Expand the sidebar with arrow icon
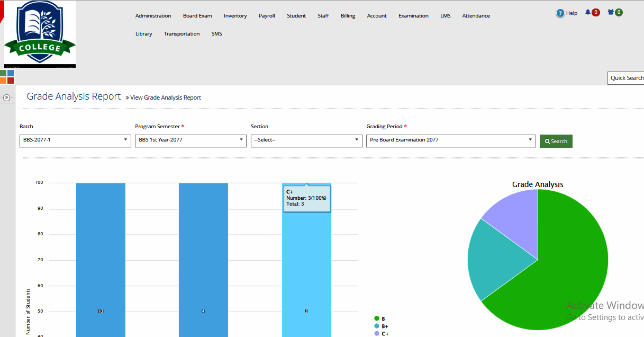The width and height of the screenshot is (644, 337). [x=7, y=97]
